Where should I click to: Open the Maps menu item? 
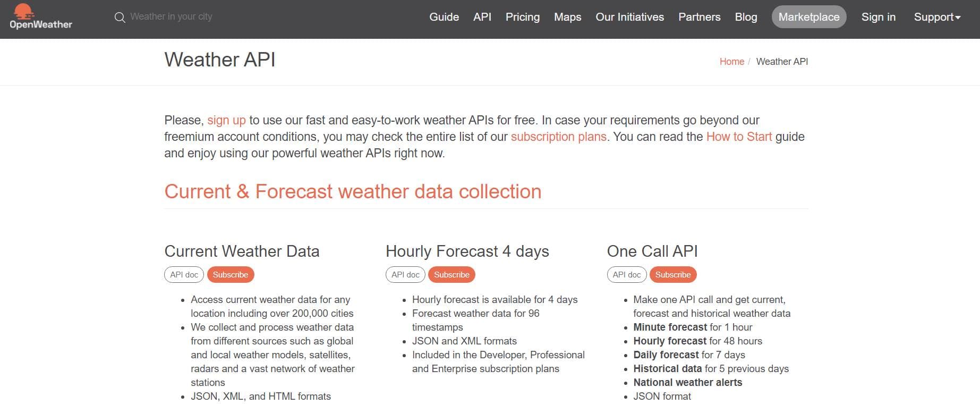[x=568, y=17]
